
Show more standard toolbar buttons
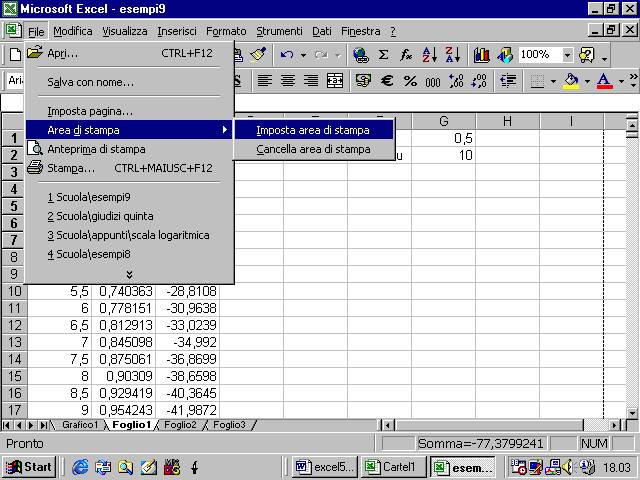click(x=604, y=58)
